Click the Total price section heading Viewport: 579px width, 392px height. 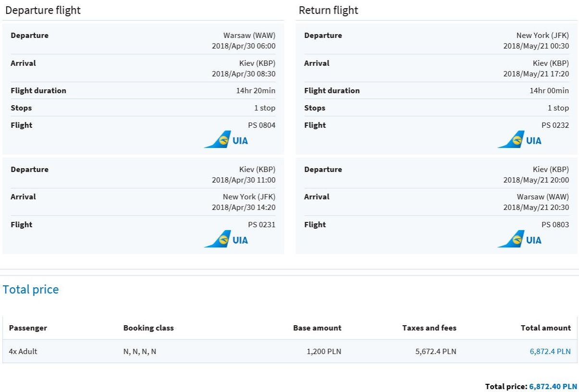pyautogui.click(x=31, y=290)
